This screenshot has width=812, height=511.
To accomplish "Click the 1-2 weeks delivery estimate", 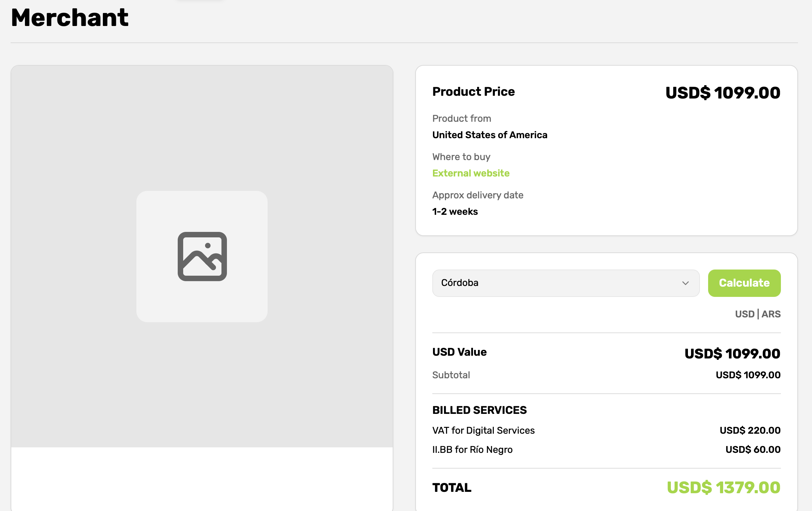I will [x=455, y=211].
